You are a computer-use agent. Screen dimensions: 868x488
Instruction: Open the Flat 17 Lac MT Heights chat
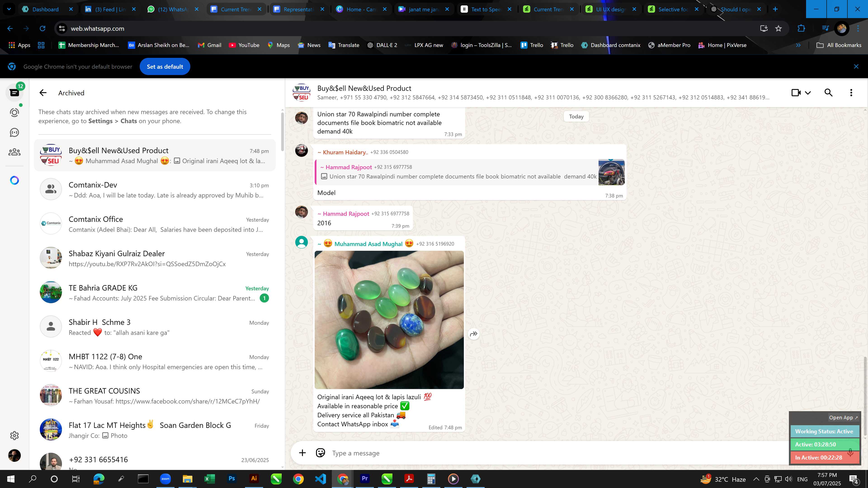pyautogui.click(x=155, y=430)
